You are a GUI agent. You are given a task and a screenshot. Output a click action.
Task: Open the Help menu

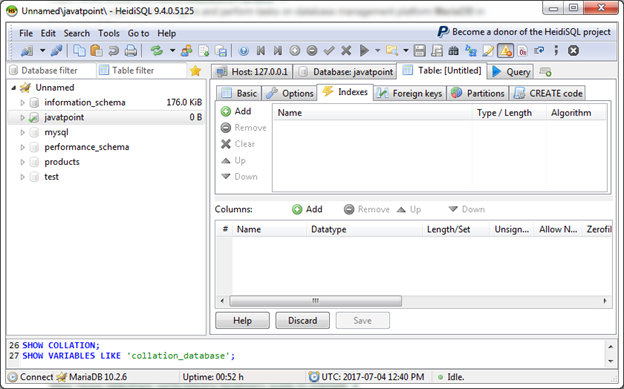[x=166, y=33]
